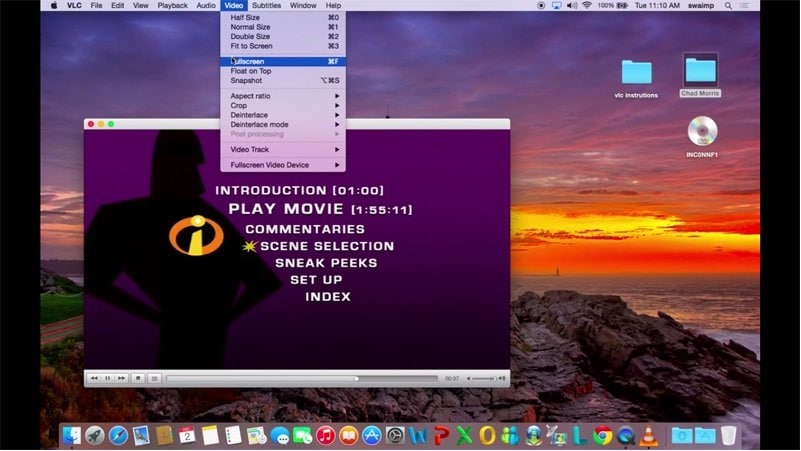Expand the Video Track submenu

tap(283, 150)
